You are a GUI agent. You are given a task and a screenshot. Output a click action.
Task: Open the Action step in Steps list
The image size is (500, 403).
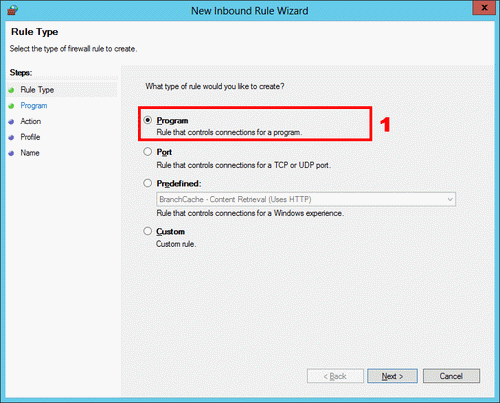pyautogui.click(x=31, y=121)
